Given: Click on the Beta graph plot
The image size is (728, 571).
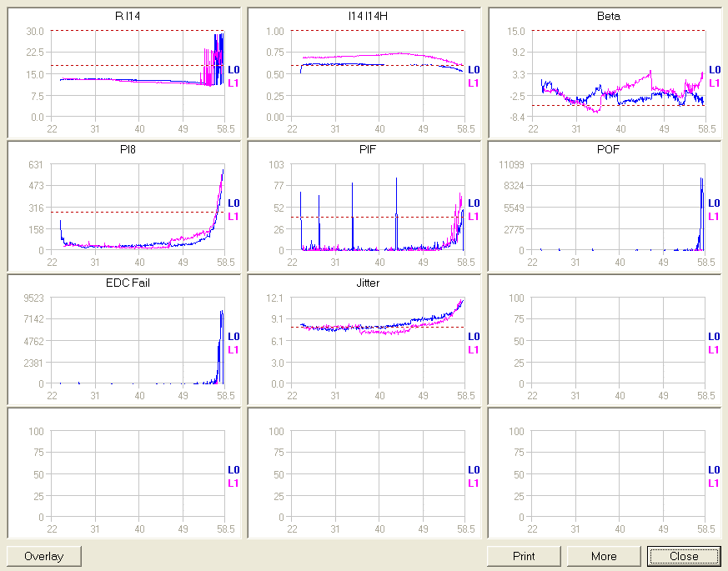Looking at the screenshot, I should (x=618, y=74).
